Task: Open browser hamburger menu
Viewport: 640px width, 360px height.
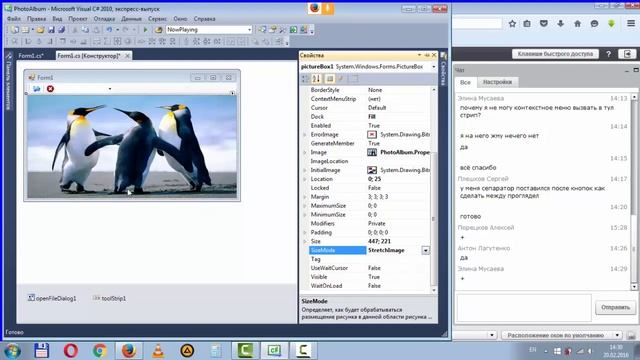Action: [631, 24]
